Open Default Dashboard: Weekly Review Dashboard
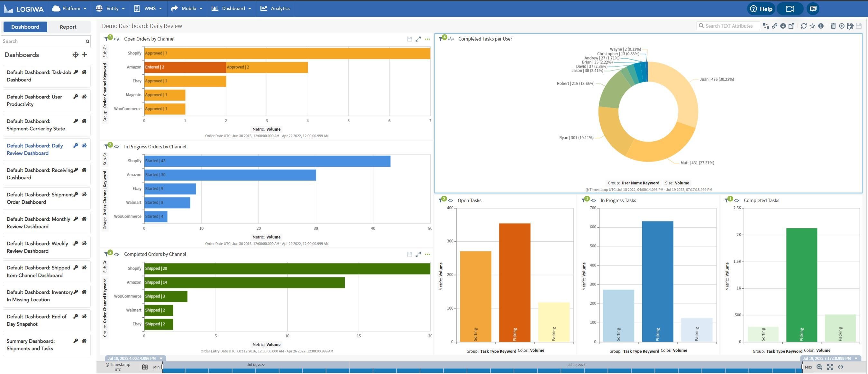 (37, 247)
